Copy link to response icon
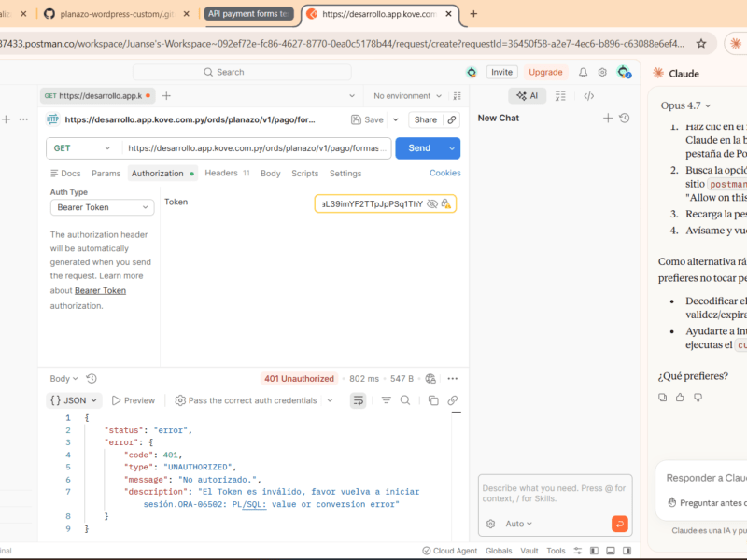Image resolution: width=747 pixels, height=560 pixels. pyautogui.click(x=453, y=400)
